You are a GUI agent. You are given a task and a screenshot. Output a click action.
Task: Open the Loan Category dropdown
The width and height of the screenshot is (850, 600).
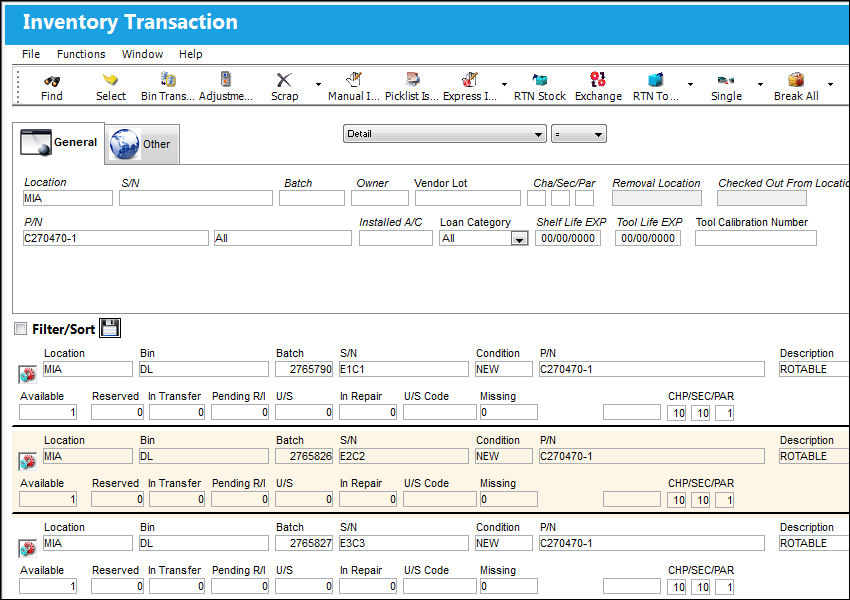click(519, 238)
